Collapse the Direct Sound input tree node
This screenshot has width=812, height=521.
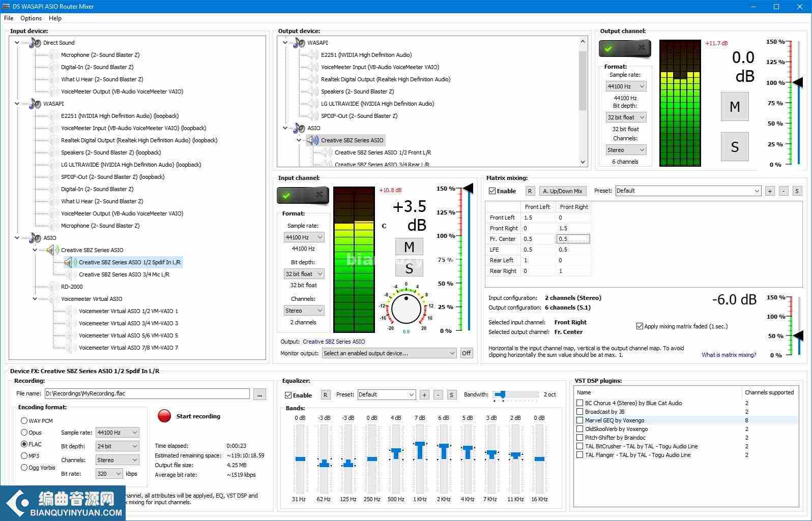click(x=17, y=43)
